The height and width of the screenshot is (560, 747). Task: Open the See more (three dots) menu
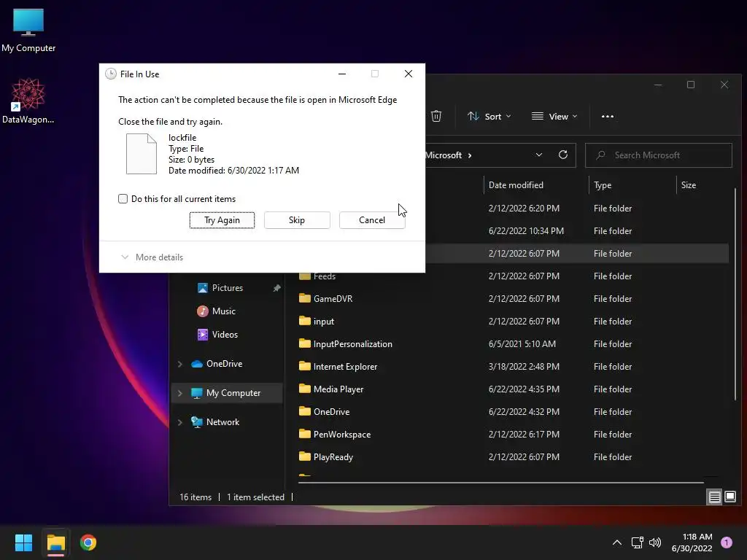pos(608,116)
